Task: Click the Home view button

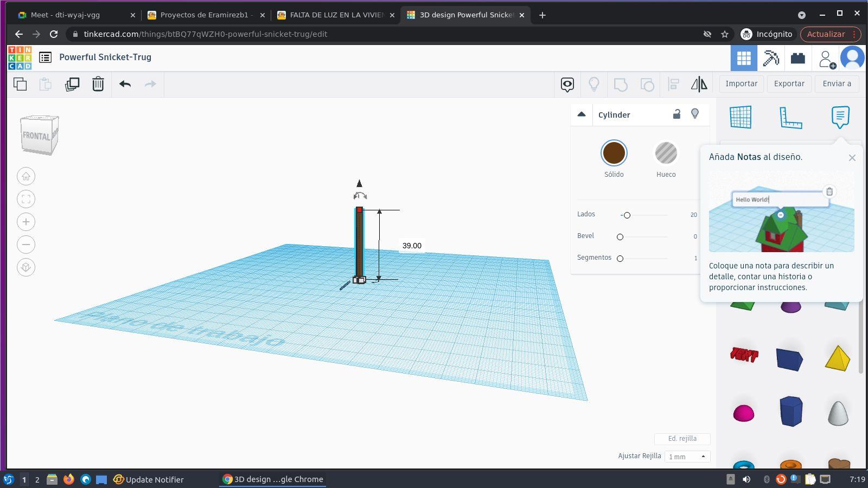Action: click(26, 176)
